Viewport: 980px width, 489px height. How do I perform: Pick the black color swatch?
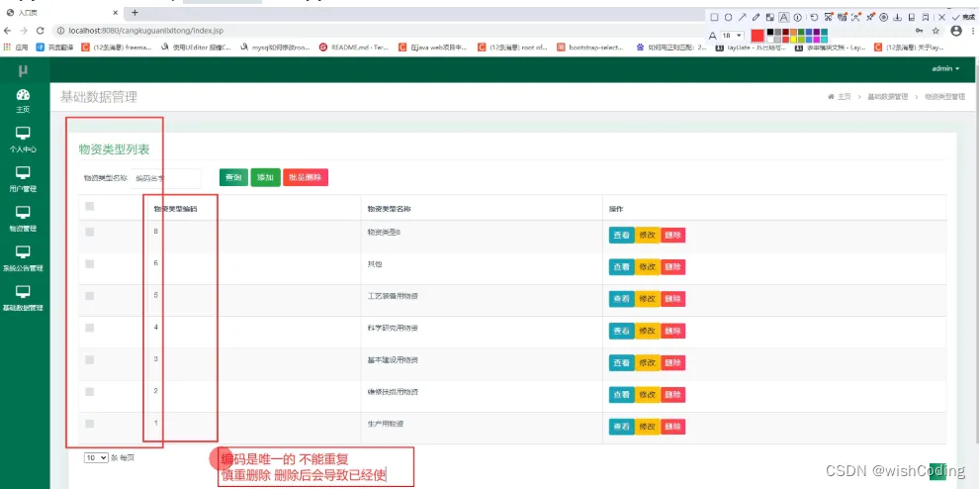pyautogui.click(x=770, y=32)
